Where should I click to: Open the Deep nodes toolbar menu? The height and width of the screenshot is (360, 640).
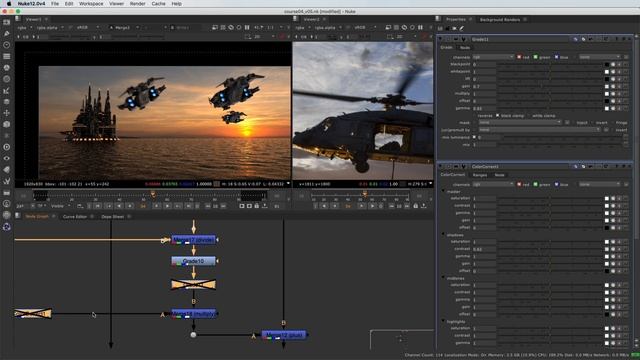point(7,147)
